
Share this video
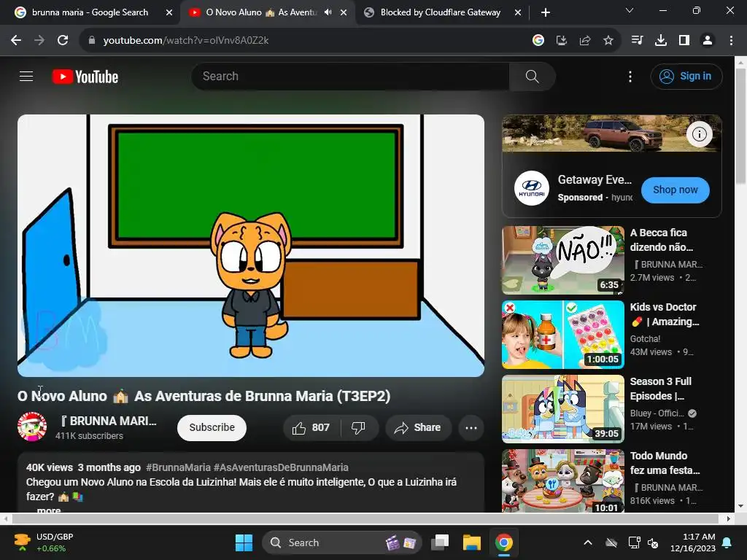[x=418, y=427]
